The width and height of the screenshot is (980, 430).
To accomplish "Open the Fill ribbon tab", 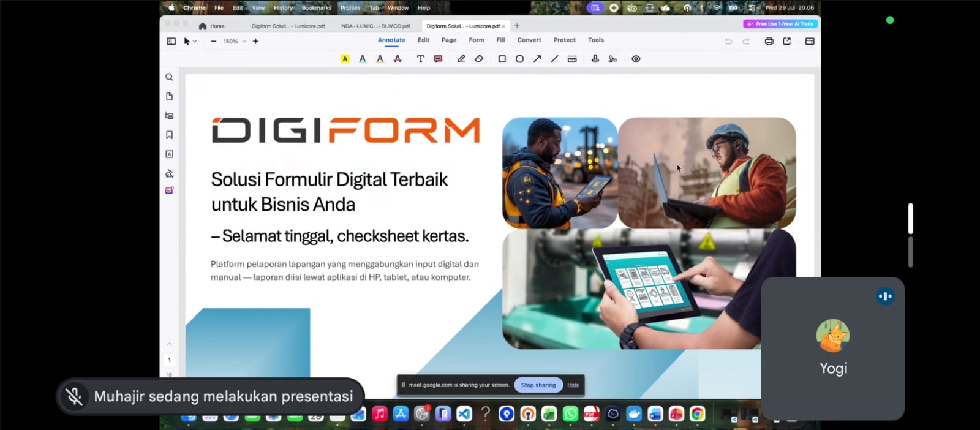I will (x=500, y=40).
